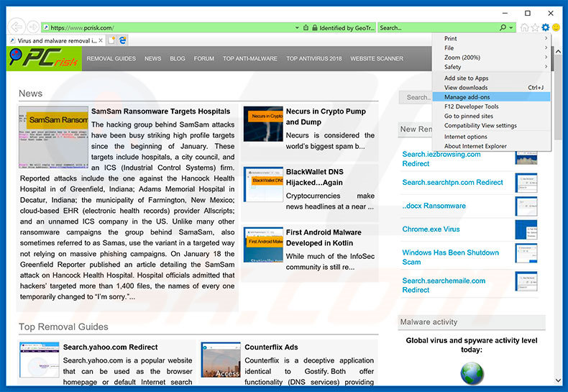
Task: Open TOP ANTIVIRUS 2018 page
Action: (x=313, y=58)
